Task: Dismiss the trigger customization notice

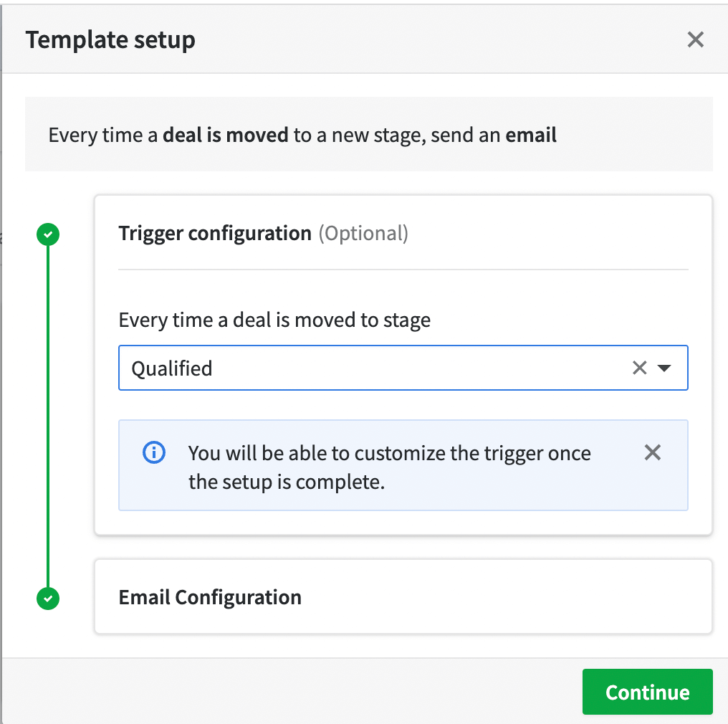Action: click(x=652, y=452)
